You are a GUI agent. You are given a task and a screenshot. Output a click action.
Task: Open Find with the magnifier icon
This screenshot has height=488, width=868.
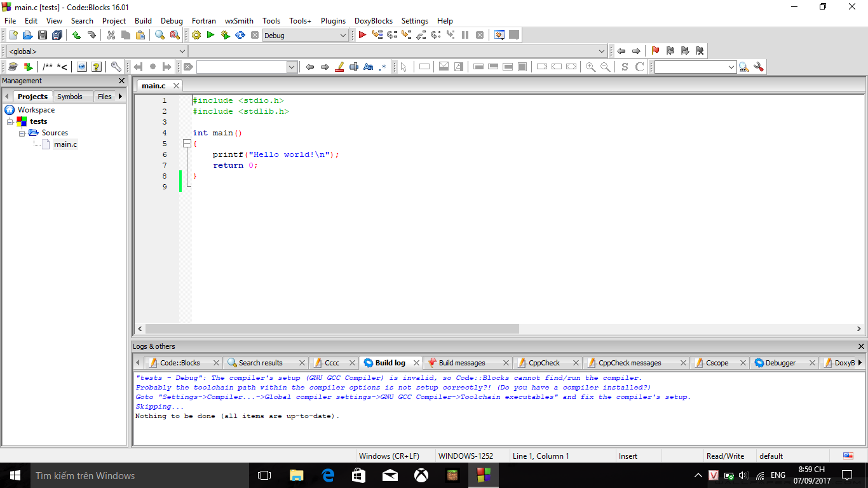pos(159,36)
